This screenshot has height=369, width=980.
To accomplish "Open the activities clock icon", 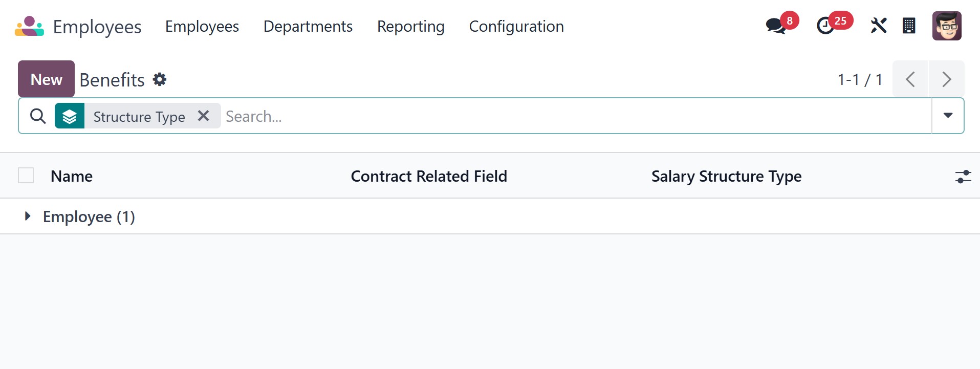I will tap(825, 26).
